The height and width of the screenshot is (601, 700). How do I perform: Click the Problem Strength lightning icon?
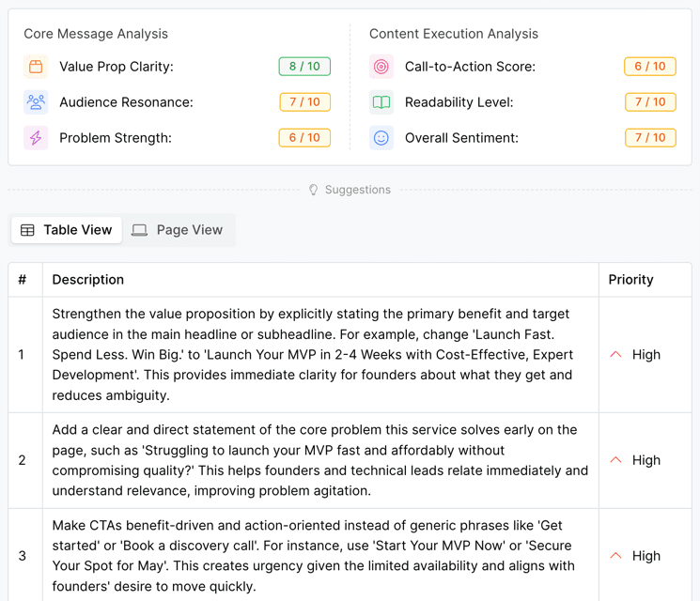coord(36,138)
